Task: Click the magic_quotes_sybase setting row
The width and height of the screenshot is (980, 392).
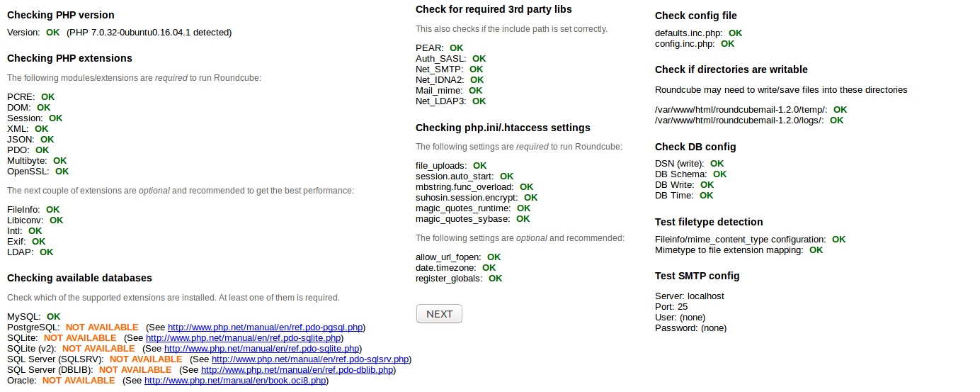Action: [x=473, y=218]
